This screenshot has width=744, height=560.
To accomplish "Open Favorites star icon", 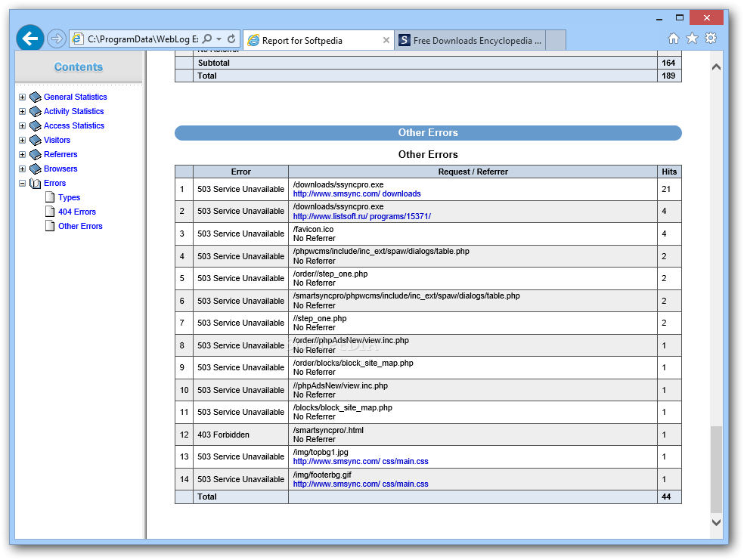I will [693, 39].
